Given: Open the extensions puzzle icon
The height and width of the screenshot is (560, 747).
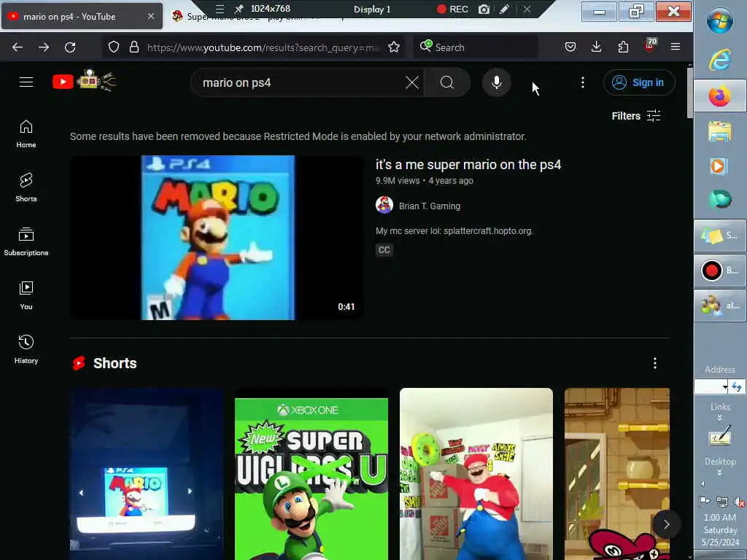Looking at the screenshot, I should click(x=623, y=47).
